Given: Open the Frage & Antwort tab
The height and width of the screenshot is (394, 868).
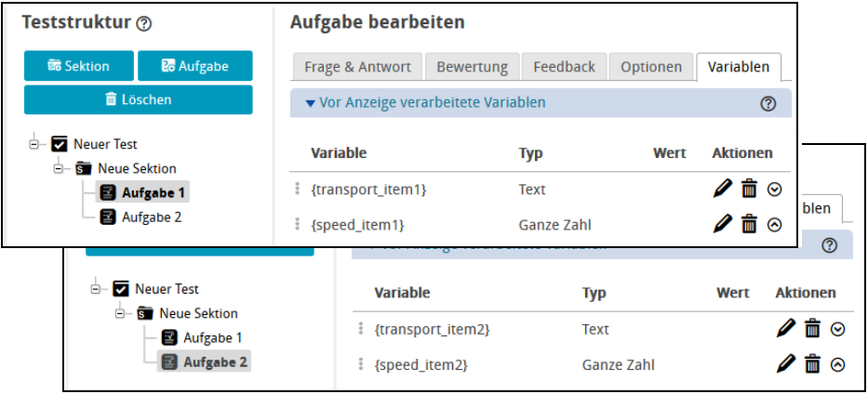Looking at the screenshot, I should 357,67.
